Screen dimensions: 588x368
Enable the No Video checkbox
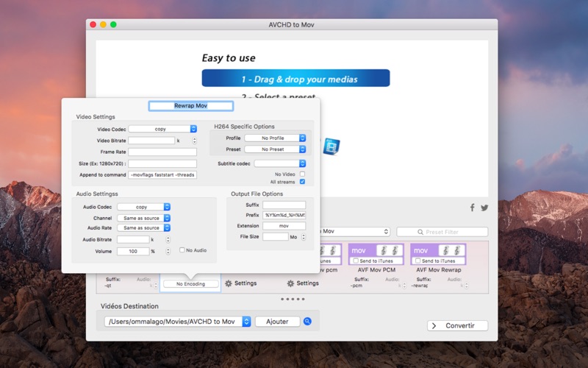click(302, 174)
